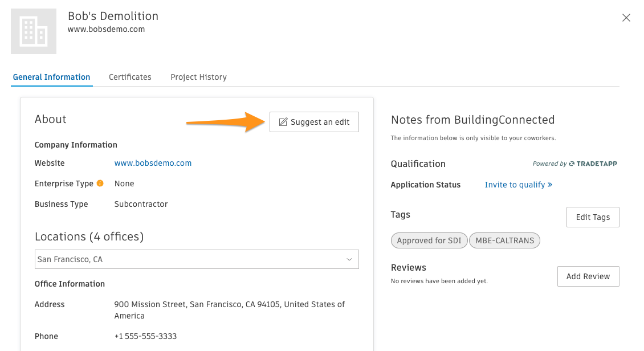Open the office locations combo box
The image size is (644, 351).
click(197, 259)
